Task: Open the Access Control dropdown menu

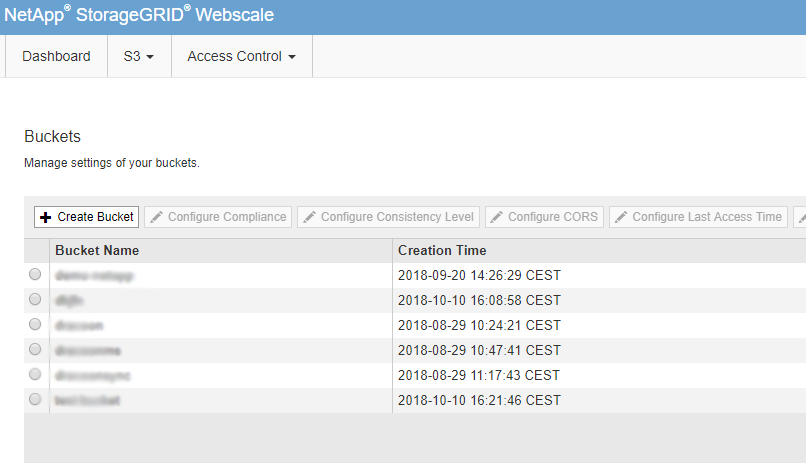Action: (x=242, y=56)
